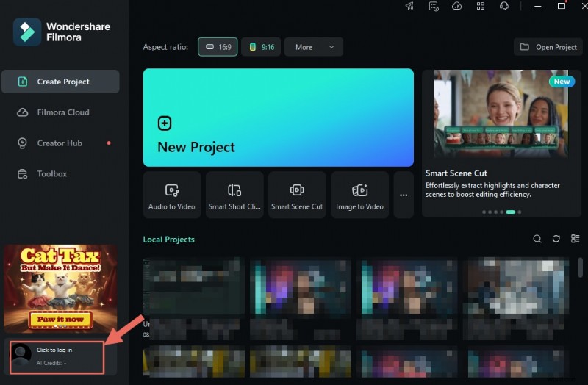Switch local projects list view layout
This screenshot has height=385, width=588.
point(576,239)
